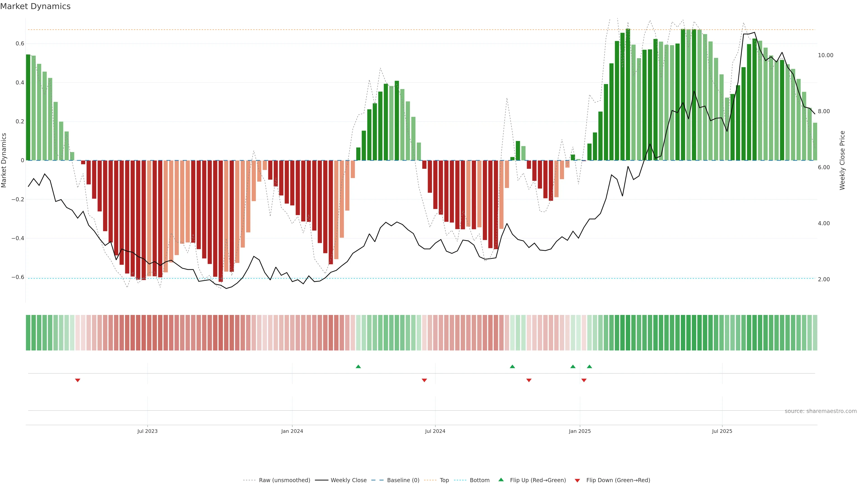Click the last green flip-up marker after Jan 2025
868x488 pixels.
(589, 366)
